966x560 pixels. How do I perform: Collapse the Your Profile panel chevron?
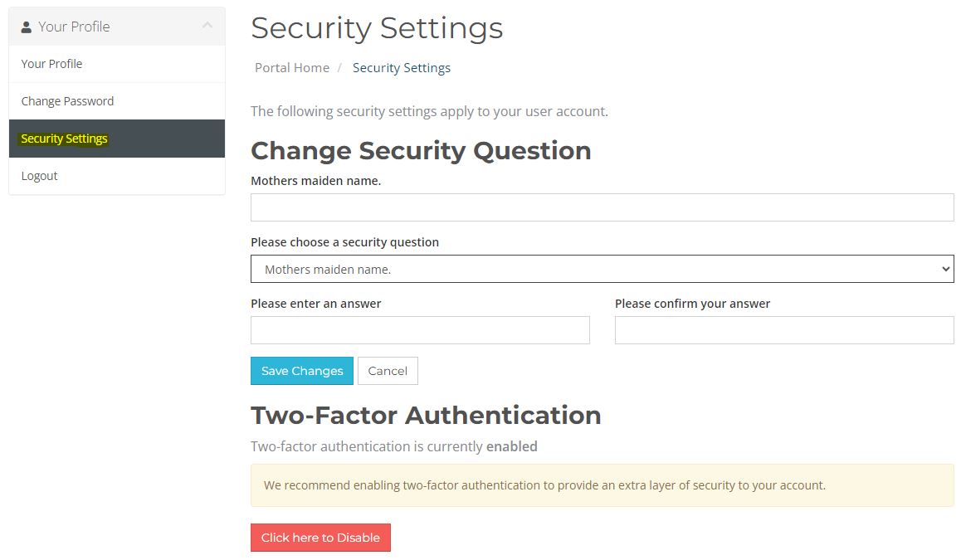coord(207,25)
